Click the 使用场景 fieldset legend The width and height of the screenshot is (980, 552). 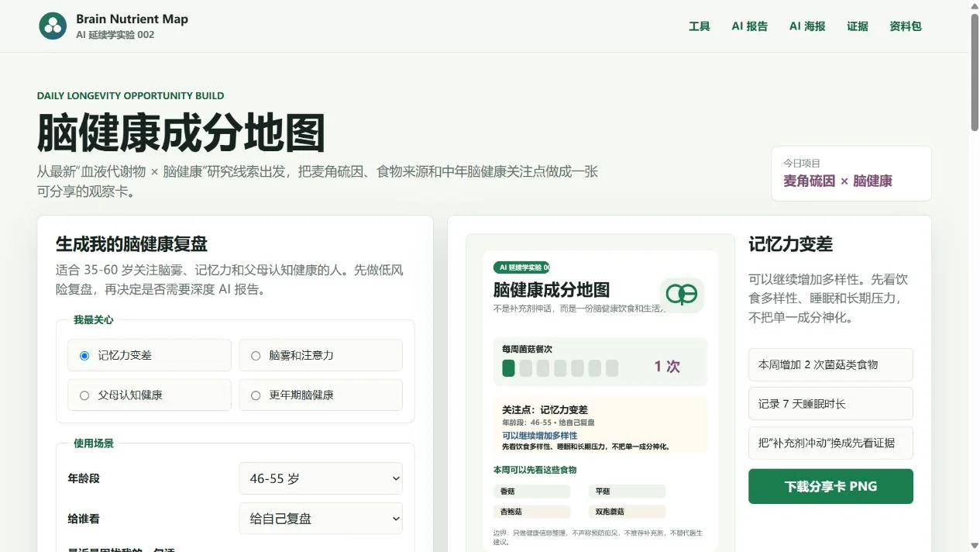[94, 443]
